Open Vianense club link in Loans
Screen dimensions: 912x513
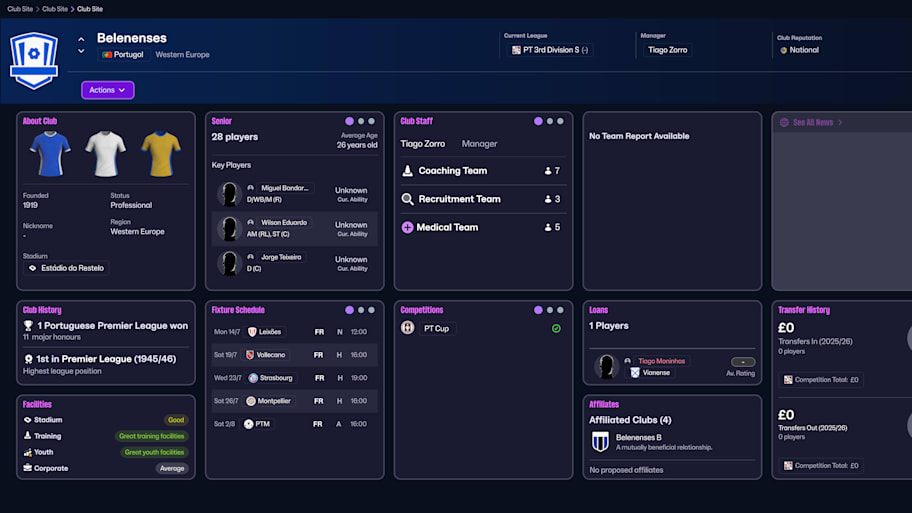tap(656, 373)
